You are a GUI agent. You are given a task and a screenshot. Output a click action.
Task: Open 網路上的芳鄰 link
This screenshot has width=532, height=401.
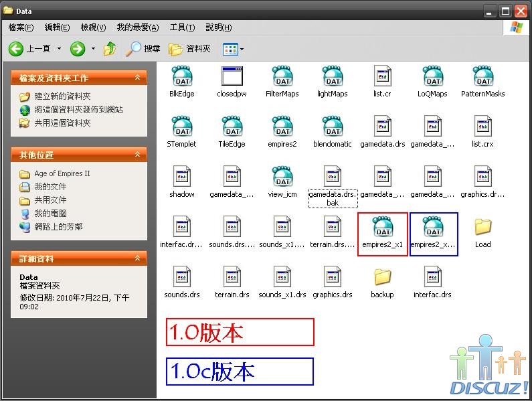tap(58, 226)
